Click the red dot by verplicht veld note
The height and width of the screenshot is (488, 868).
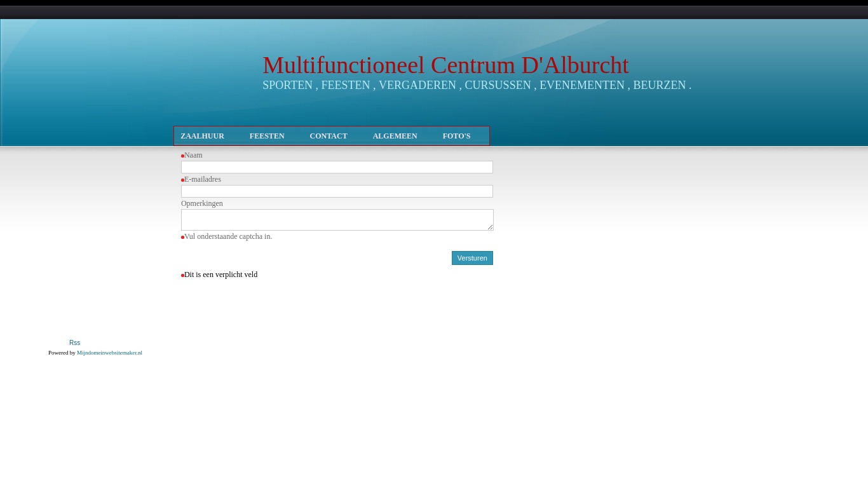coord(183,275)
